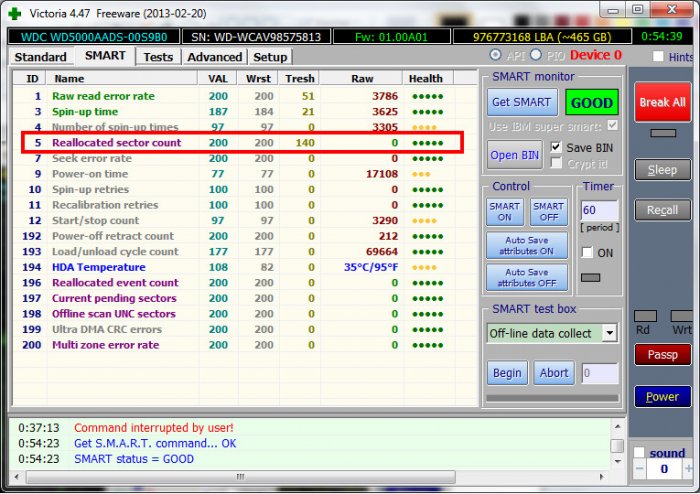Click the green cross Victoria app icon

pyautogui.click(x=15, y=13)
